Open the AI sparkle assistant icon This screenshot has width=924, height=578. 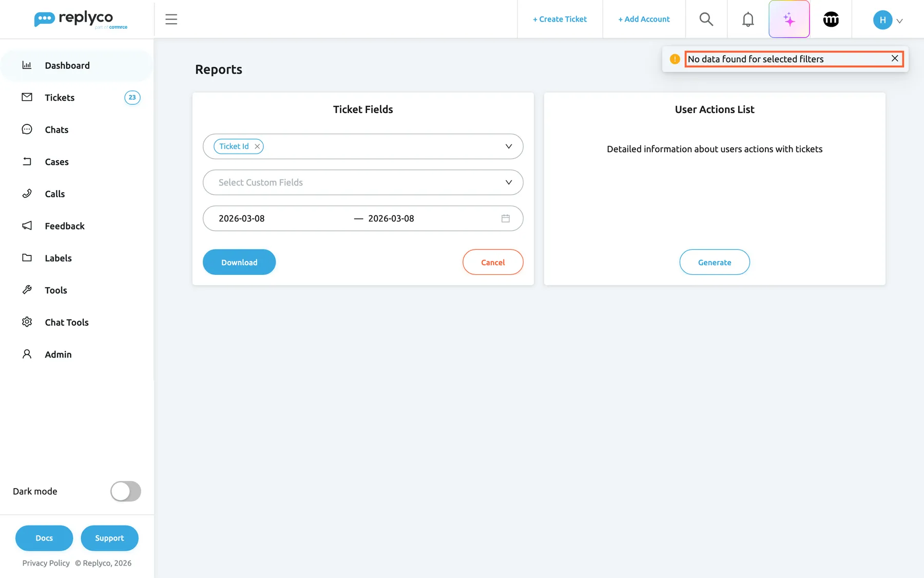(x=789, y=20)
